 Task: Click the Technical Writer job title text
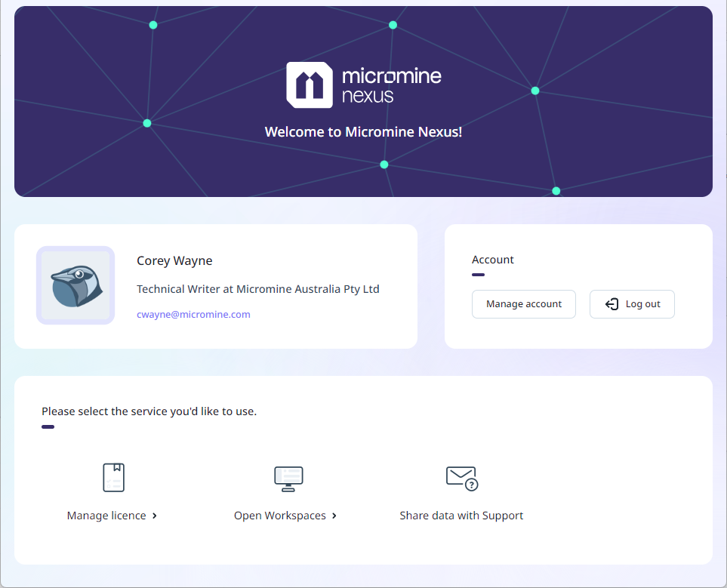[x=258, y=289]
